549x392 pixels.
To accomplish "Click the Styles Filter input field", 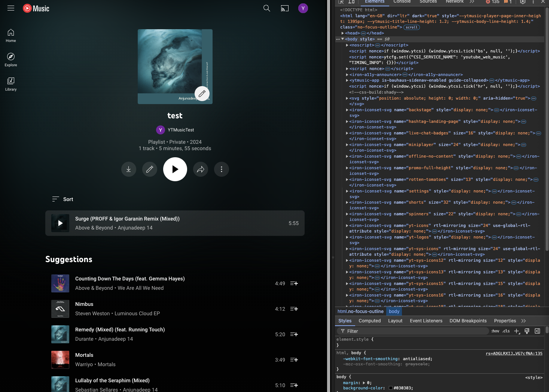I will (415, 331).
